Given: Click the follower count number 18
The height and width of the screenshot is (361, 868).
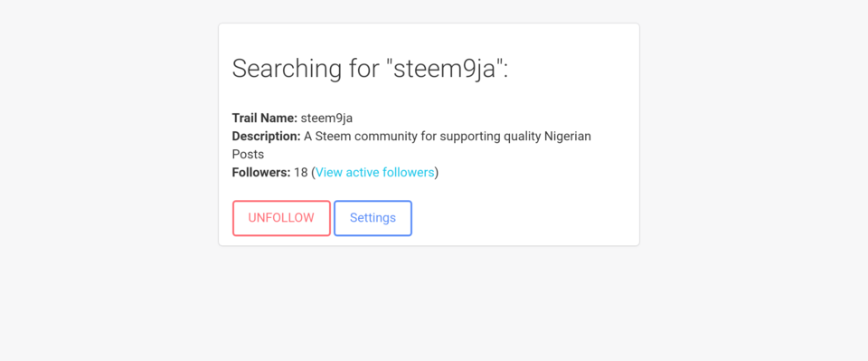Looking at the screenshot, I should (x=300, y=173).
